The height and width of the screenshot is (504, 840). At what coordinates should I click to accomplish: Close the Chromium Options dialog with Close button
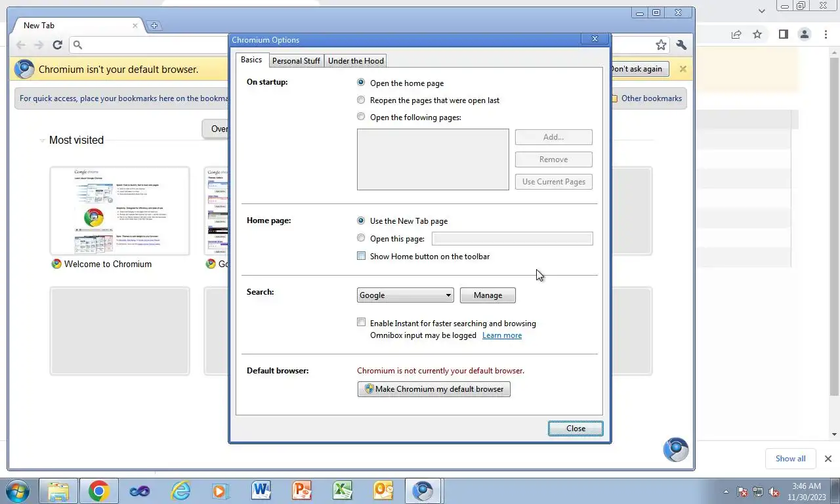coord(576,429)
